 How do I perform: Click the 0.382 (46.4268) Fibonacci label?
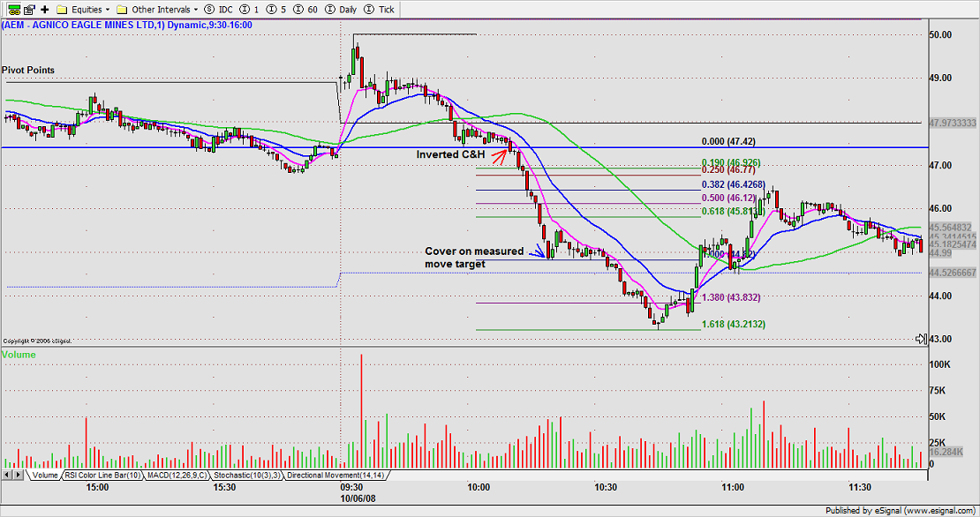pyautogui.click(x=733, y=184)
